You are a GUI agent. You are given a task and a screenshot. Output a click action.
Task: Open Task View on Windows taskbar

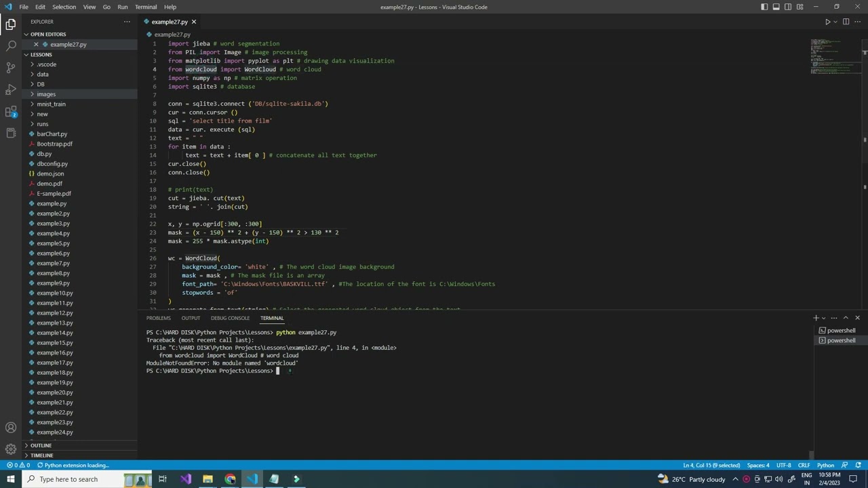click(163, 479)
